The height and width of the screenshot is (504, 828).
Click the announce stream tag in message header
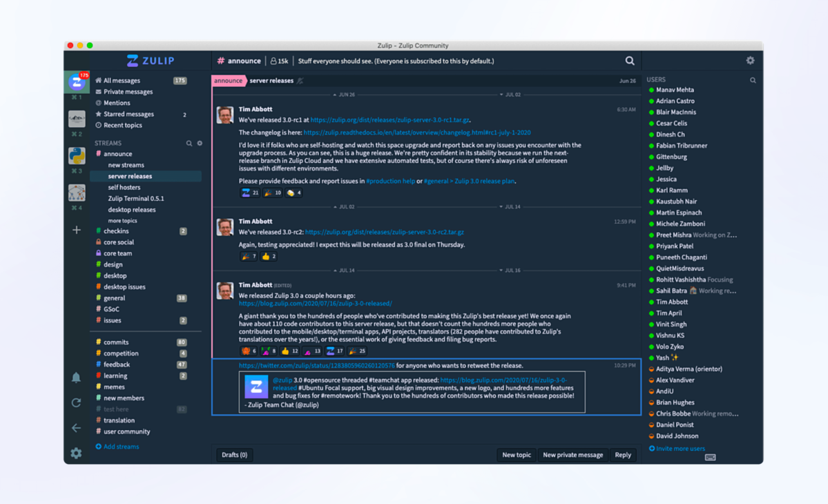(228, 81)
